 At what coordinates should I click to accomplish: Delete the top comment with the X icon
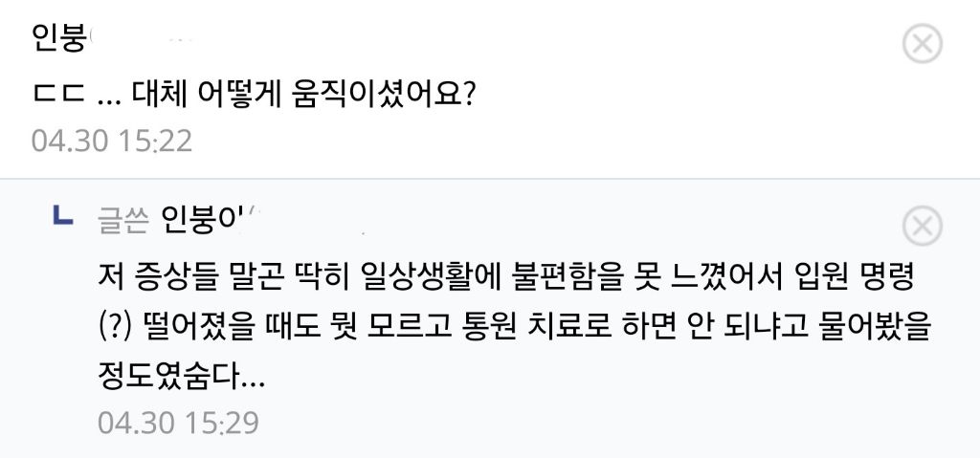click(923, 43)
